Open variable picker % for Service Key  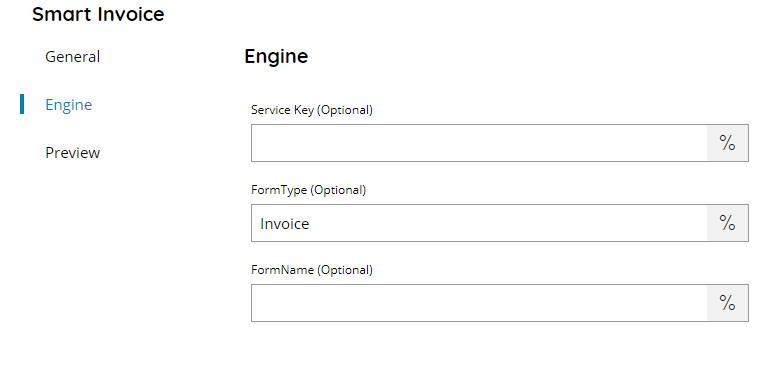click(728, 143)
